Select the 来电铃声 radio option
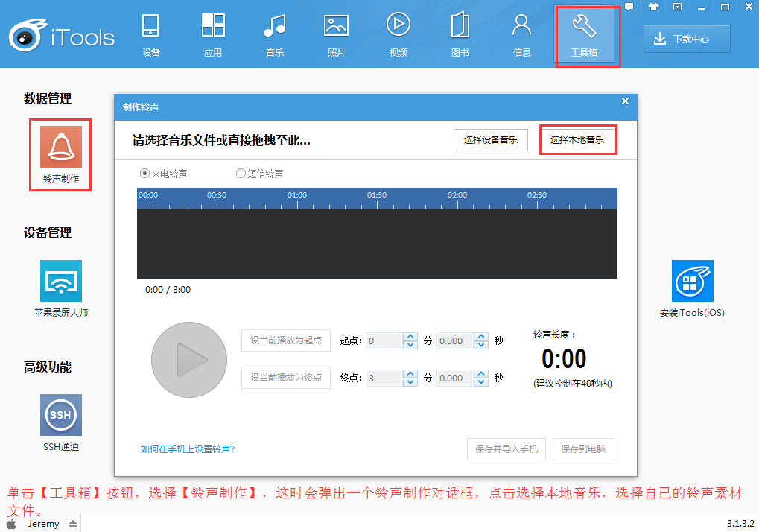Screen dimensions: 759x532 coord(164,174)
